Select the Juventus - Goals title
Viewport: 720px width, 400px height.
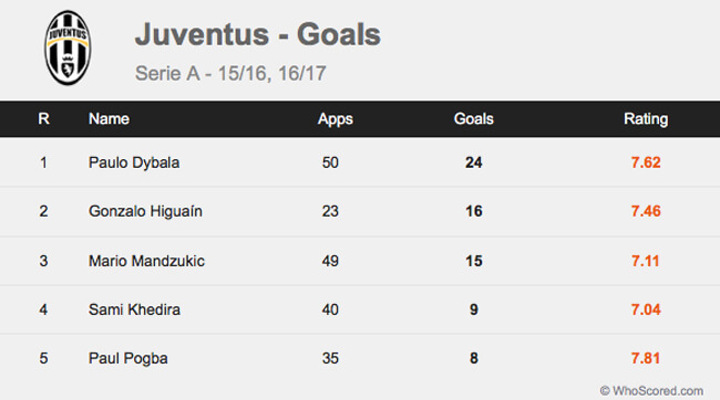point(258,34)
